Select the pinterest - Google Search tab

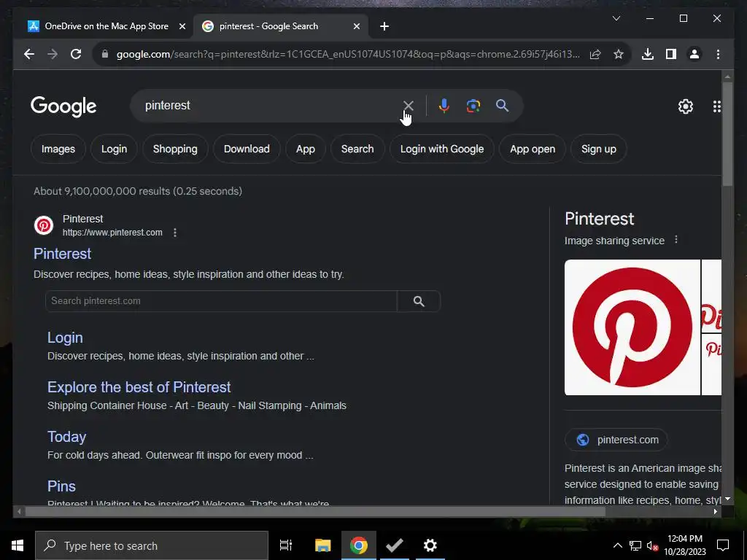281,26
